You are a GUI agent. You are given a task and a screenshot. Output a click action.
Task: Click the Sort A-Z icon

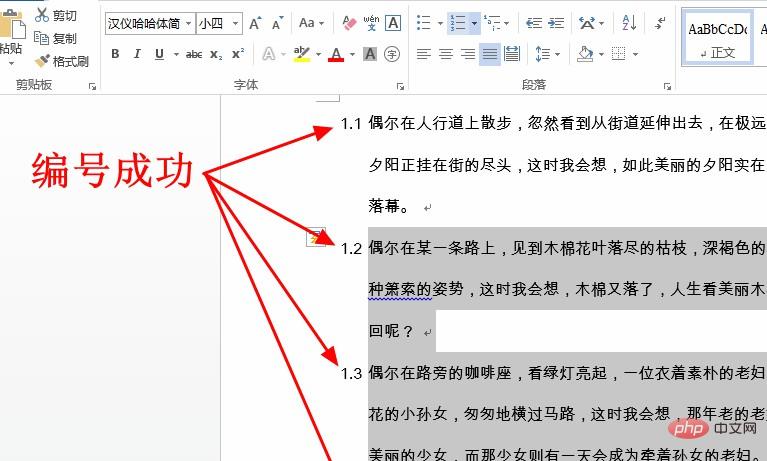tap(629, 22)
